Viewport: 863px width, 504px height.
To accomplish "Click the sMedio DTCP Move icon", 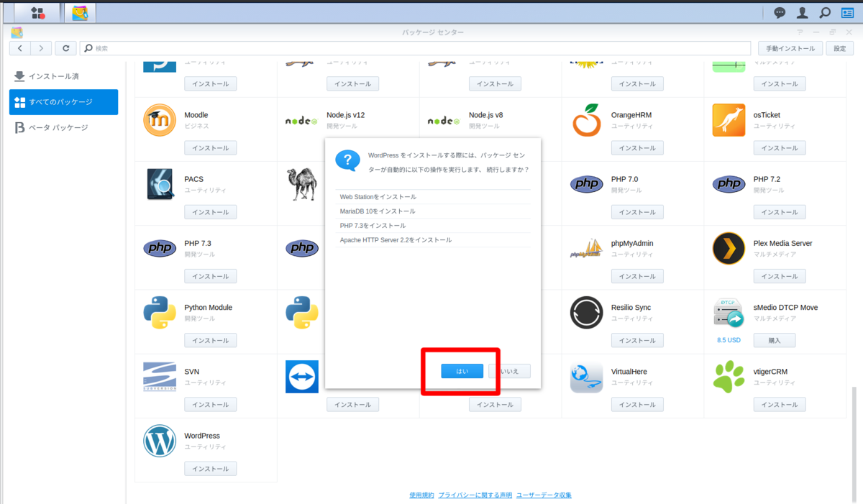I will coord(729,313).
